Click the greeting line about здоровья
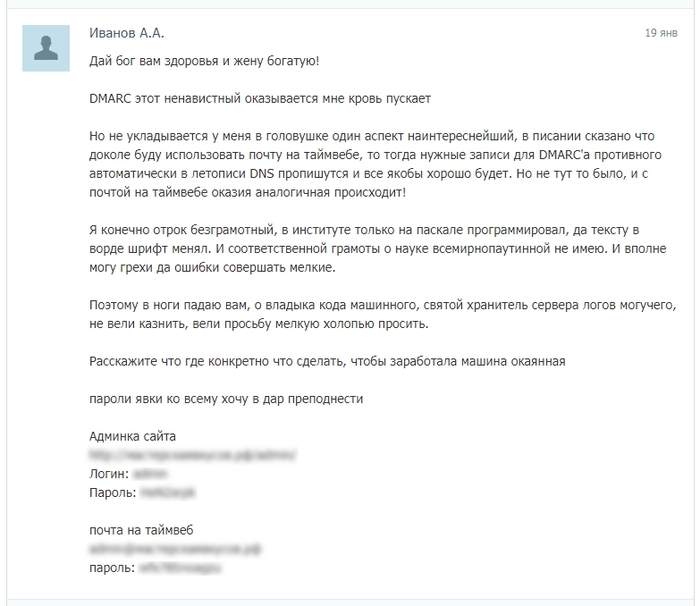The width and height of the screenshot is (700, 606). (x=204, y=62)
